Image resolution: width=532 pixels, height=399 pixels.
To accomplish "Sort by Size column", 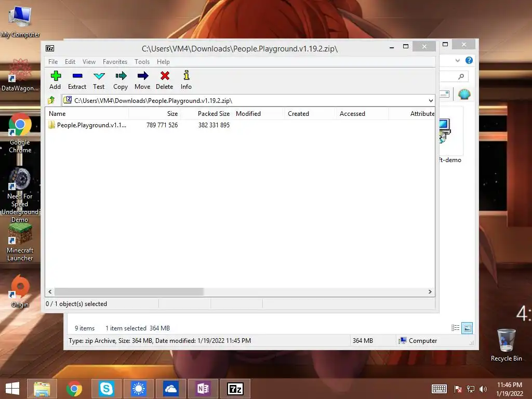I will click(x=154, y=114).
